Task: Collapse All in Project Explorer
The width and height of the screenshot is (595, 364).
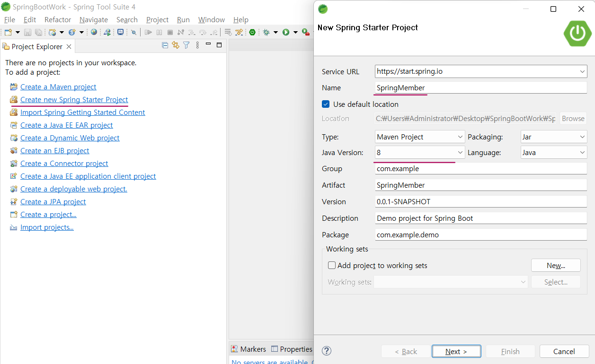Action: (x=165, y=45)
